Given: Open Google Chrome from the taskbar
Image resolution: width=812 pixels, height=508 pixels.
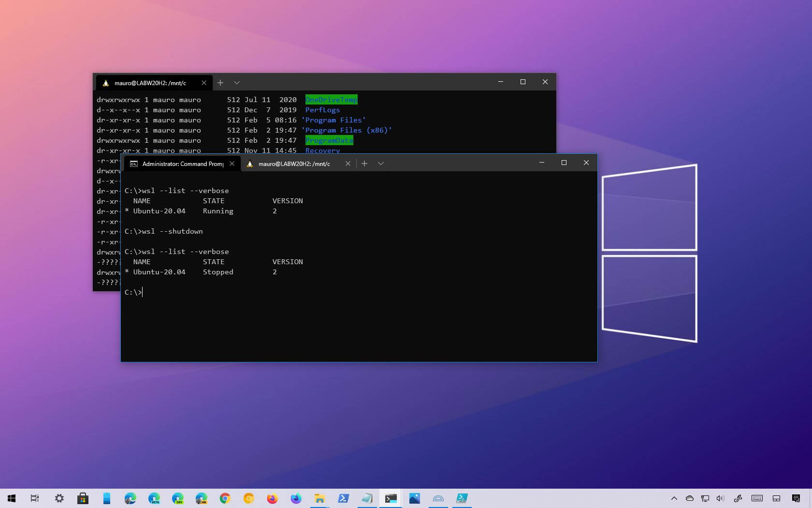Looking at the screenshot, I should pos(225,498).
